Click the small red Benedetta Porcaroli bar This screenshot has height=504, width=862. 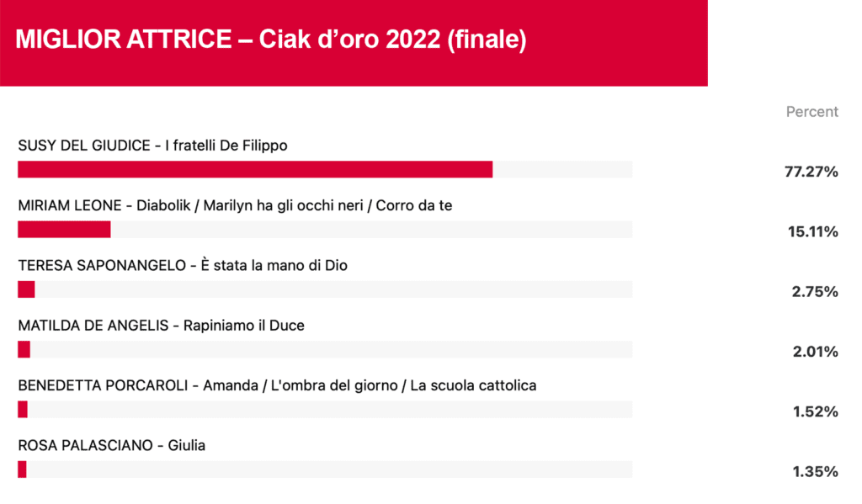tap(23, 409)
